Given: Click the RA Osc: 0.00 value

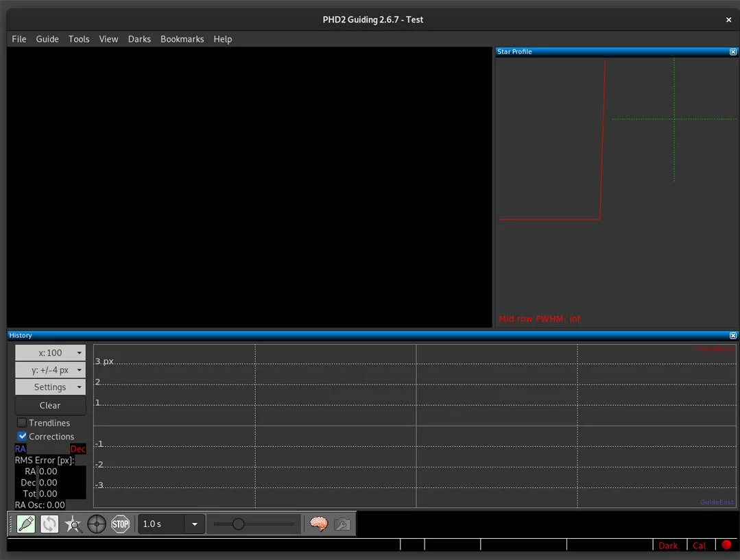Looking at the screenshot, I should point(40,504).
